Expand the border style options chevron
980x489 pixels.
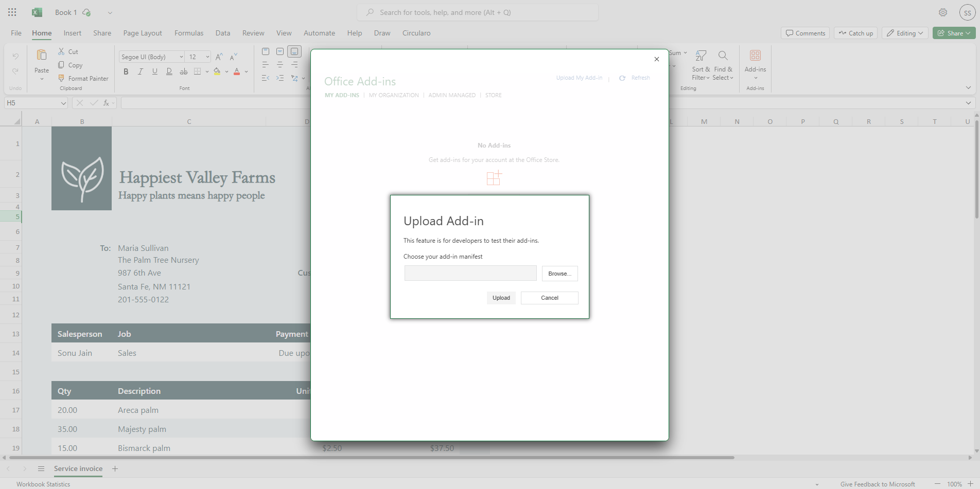point(207,71)
